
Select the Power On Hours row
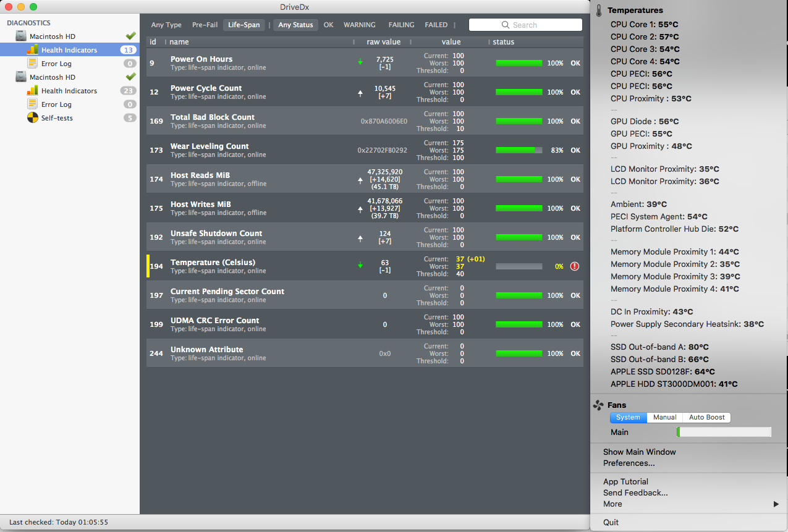[365, 63]
